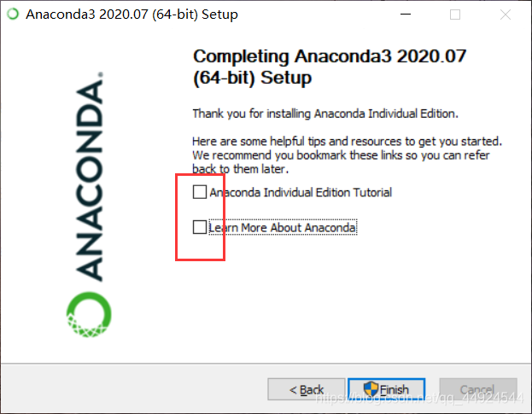Click the blog.csdn.net watermark text
The image size is (532, 414).
coord(419,397)
